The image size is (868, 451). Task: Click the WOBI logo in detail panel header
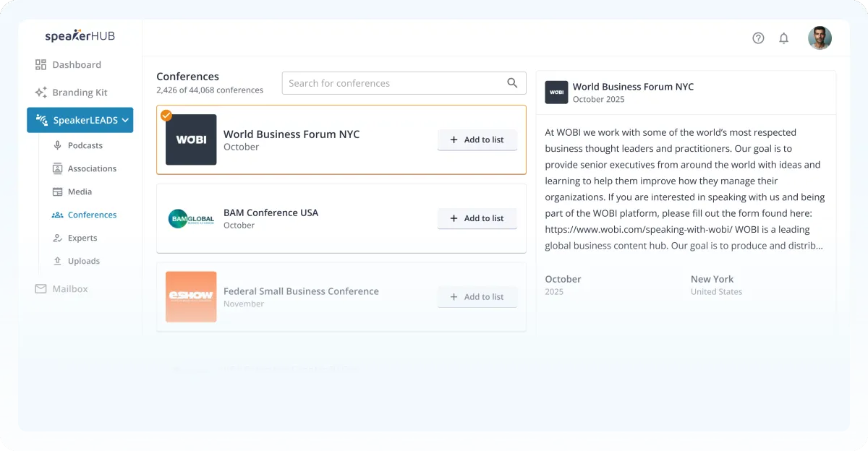(556, 93)
